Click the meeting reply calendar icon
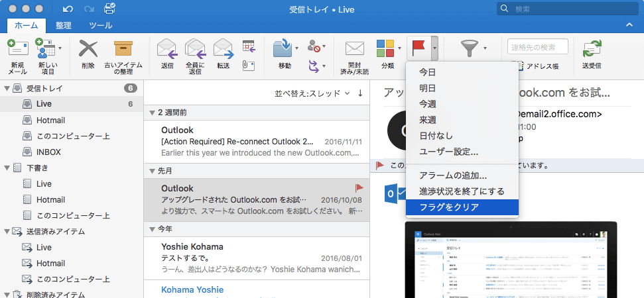 point(249,46)
